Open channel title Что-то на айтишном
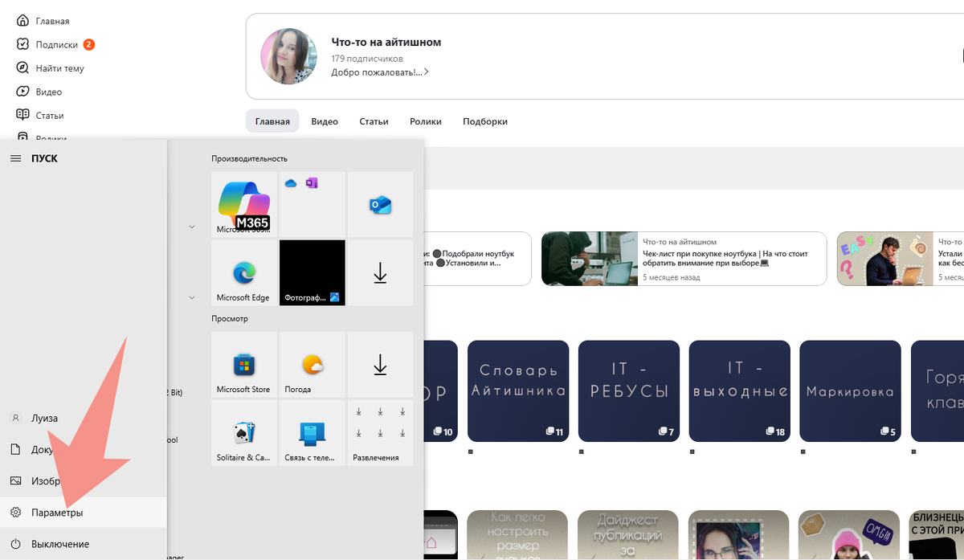 [x=386, y=42]
